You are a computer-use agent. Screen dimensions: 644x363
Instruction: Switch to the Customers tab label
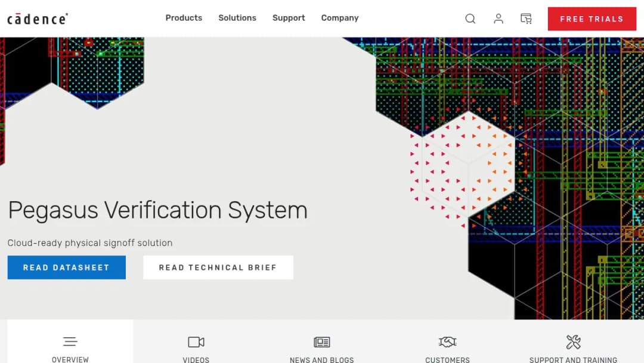point(447,359)
